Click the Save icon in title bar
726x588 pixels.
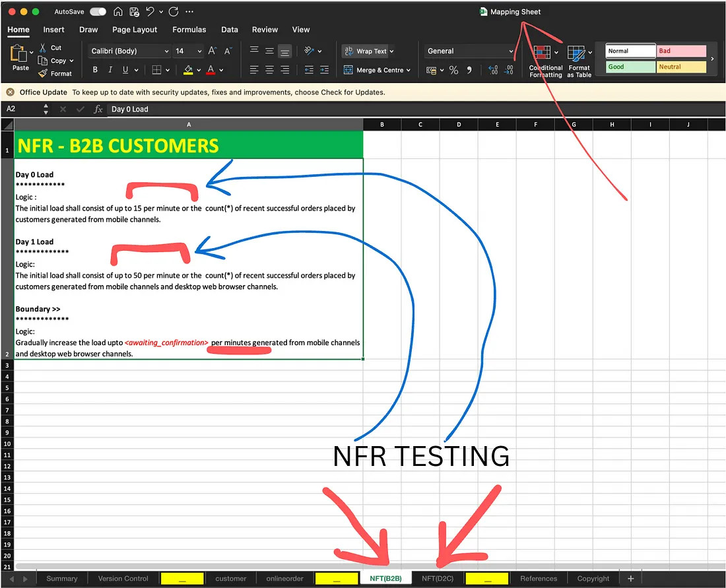click(x=134, y=12)
